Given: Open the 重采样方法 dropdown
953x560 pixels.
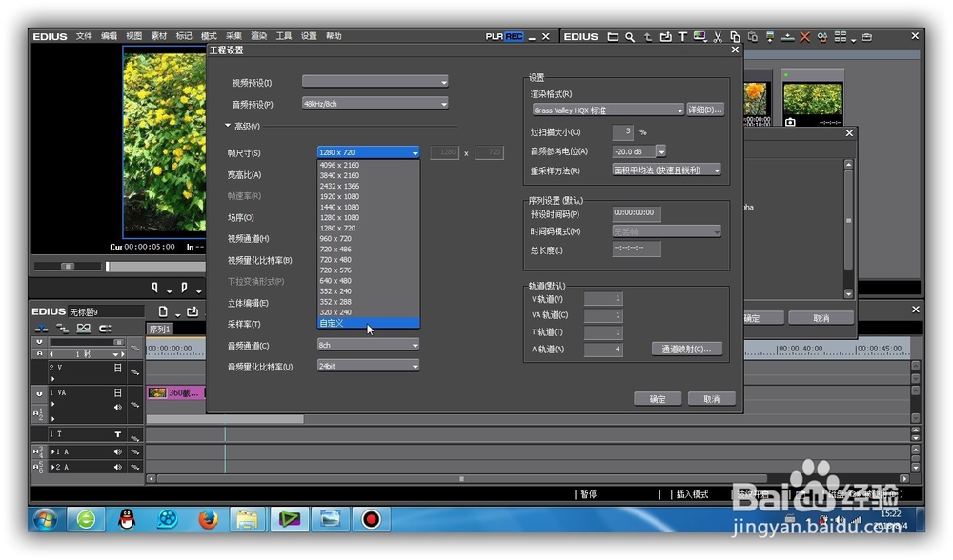Looking at the screenshot, I should [667, 170].
